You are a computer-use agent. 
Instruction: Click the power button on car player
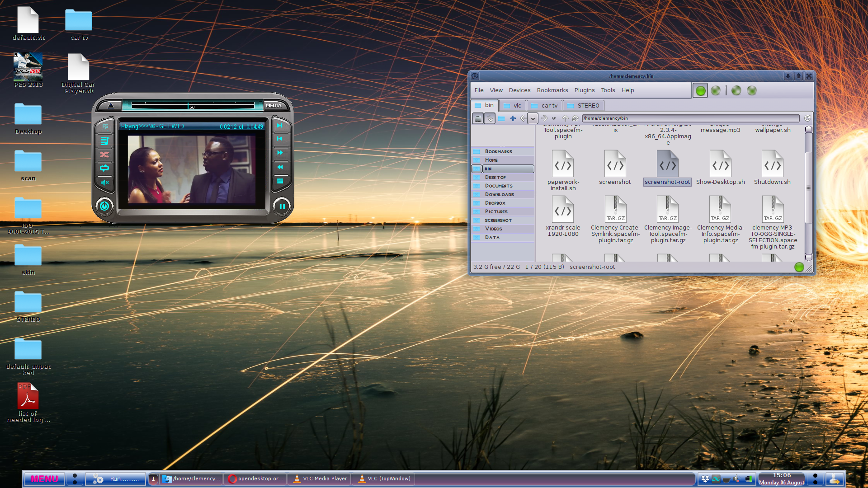[104, 206]
